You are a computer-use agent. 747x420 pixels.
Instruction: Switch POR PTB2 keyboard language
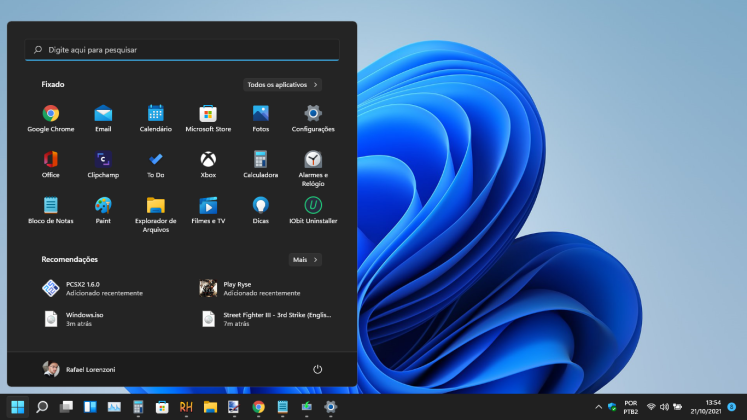[631, 407]
